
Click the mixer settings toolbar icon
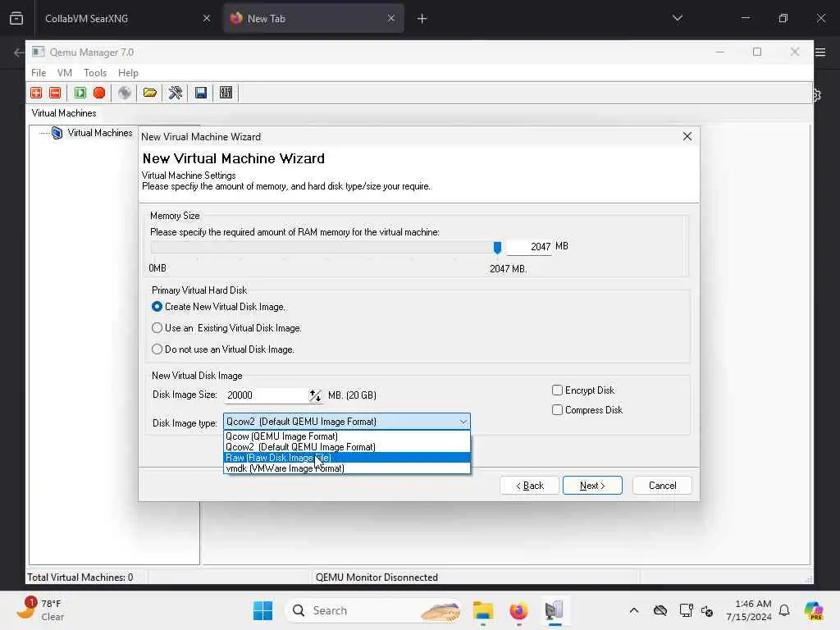click(x=226, y=93)
